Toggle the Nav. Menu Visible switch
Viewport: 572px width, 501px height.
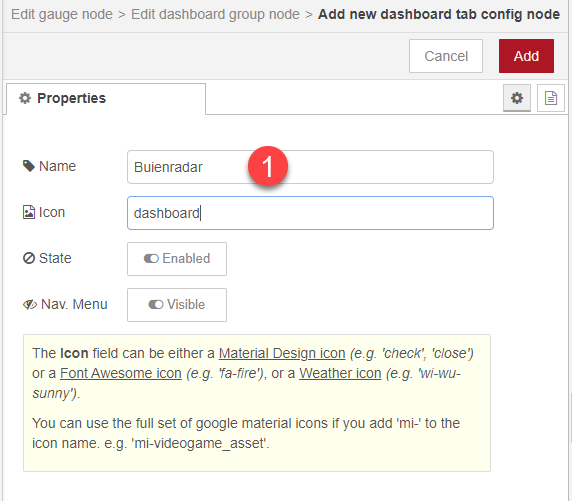(x=177, y=305)
